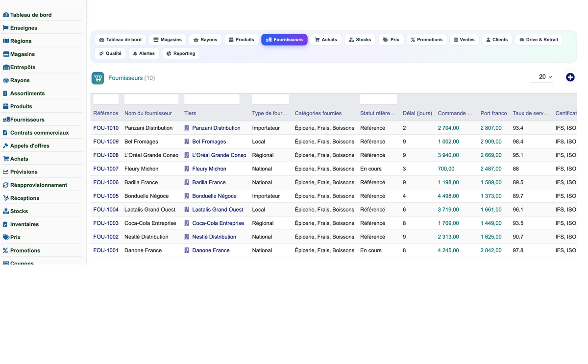
Task: Click the Commande value 4 498,00
Action: point(448,196)
